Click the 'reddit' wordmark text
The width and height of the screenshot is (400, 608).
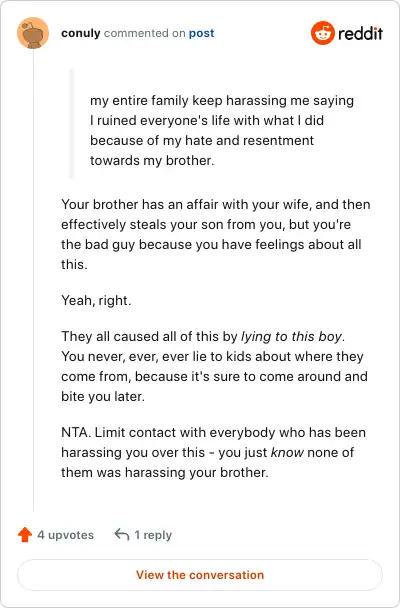[x=360, y=34]
